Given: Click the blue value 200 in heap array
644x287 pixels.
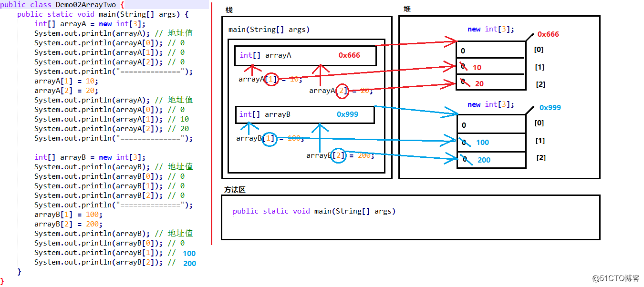Looking at the screenshot, I should [x=484, y=160].
